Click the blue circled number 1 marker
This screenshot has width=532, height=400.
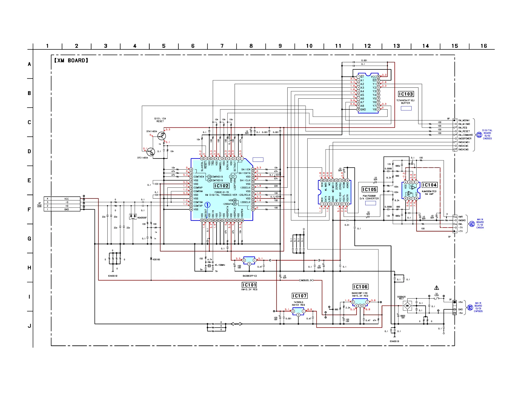[207, 205]
